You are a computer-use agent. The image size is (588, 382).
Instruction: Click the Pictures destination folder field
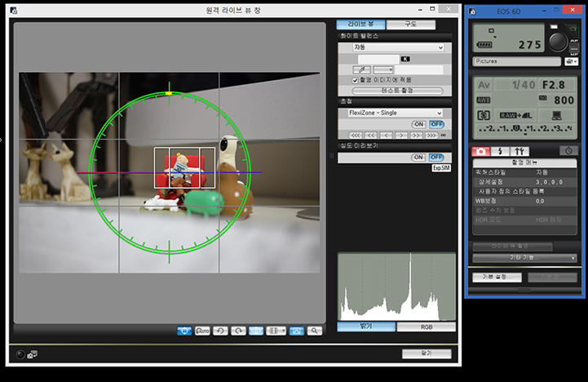pos(517,61)
